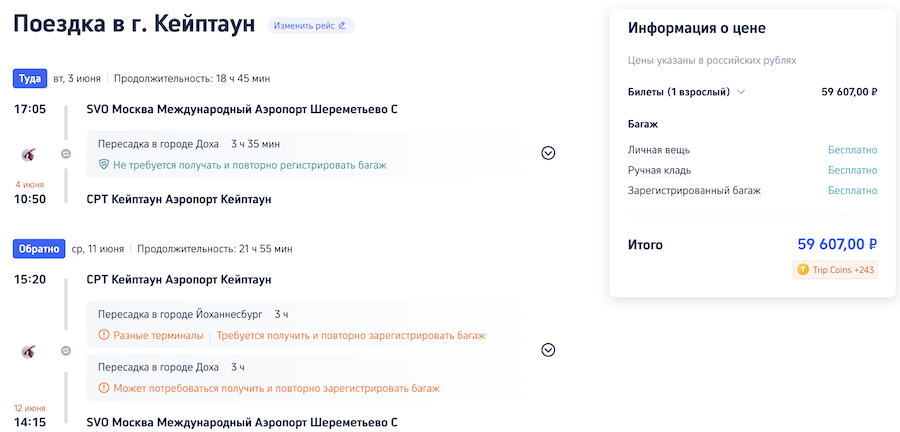Image resolution: width=900 pixels, height=432 pixels.
Task: Click the stop marker on outbound timeline
Action: click(66, 154)
